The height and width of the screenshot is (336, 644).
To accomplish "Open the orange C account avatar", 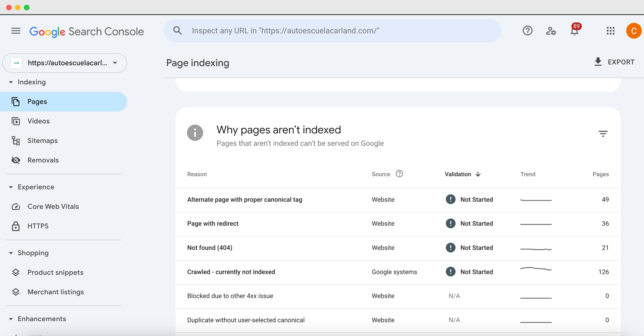I will pyautogui.click(x=634, y=31).
